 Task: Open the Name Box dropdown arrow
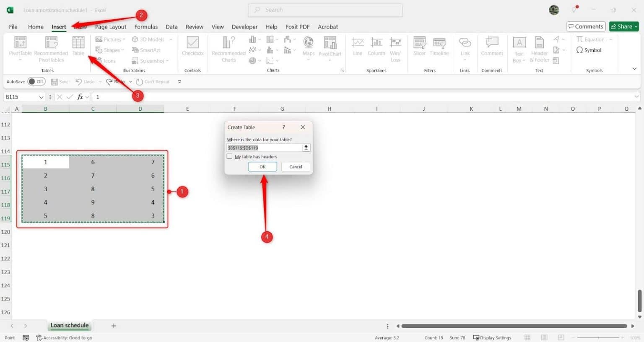42,97
